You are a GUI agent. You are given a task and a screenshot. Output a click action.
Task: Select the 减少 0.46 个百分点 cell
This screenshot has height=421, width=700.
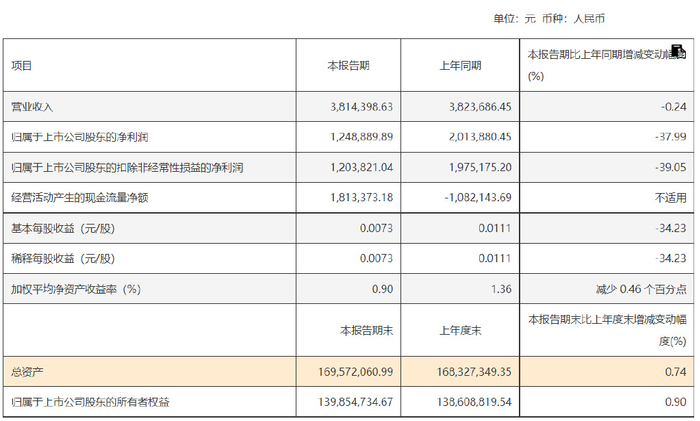(x=641, y=289)
